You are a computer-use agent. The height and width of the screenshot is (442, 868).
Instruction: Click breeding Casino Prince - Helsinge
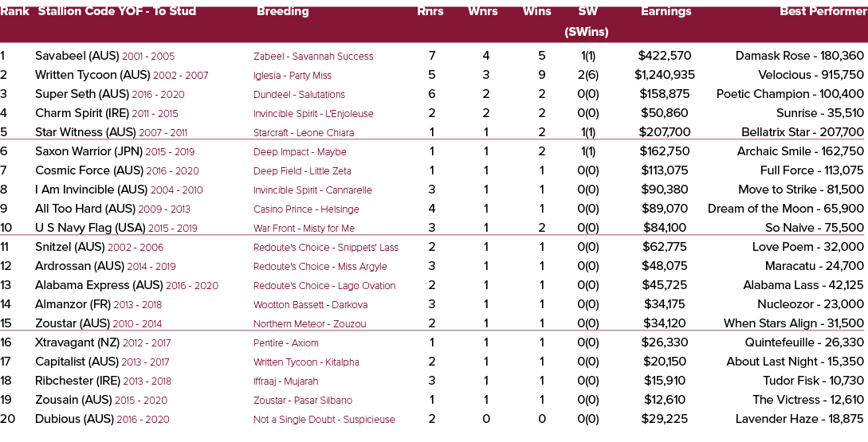pos(306,209)
